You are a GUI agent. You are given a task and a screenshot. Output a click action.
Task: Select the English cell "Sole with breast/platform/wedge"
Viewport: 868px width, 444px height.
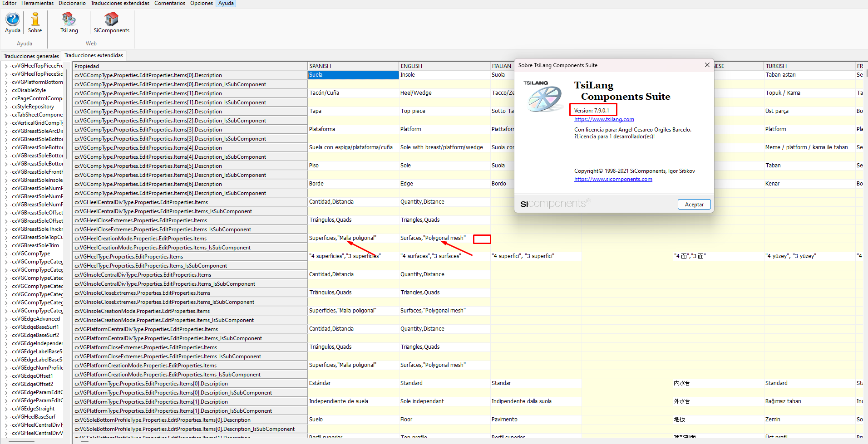444,147
